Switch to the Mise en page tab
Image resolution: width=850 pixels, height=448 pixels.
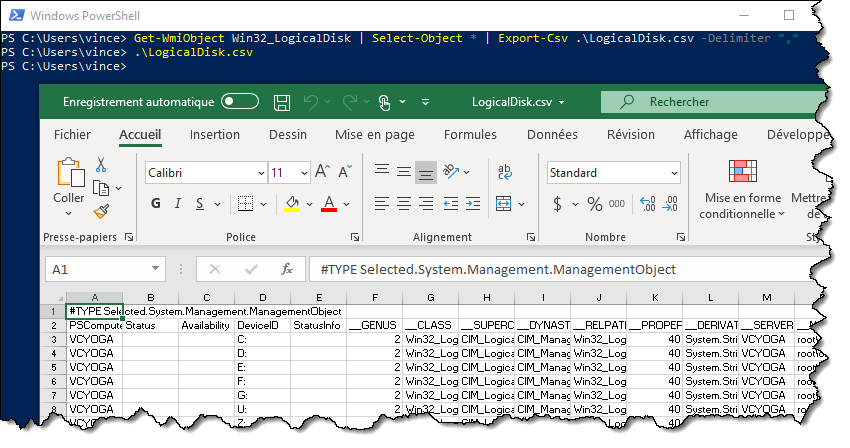pyautogui.click(x=375, y=135)
